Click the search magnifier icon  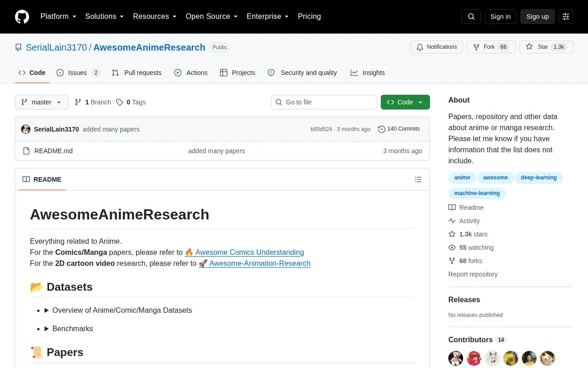click(x=471, y=17)
